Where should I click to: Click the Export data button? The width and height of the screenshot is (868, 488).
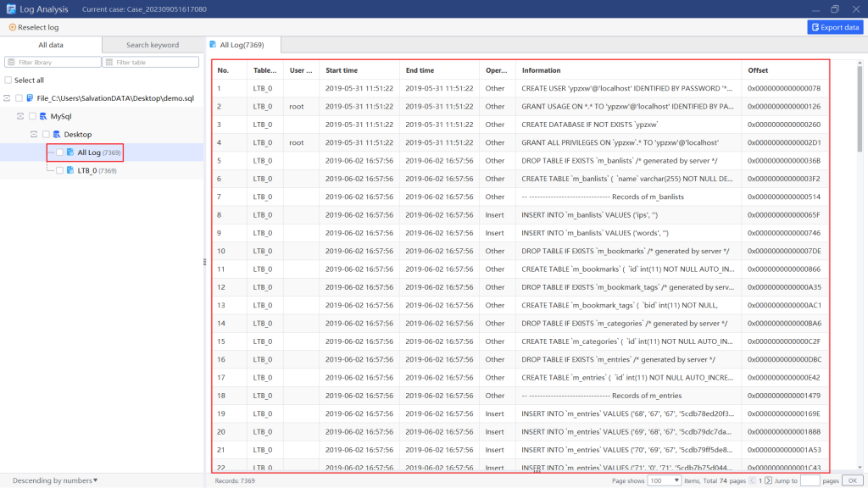point(835,27)
